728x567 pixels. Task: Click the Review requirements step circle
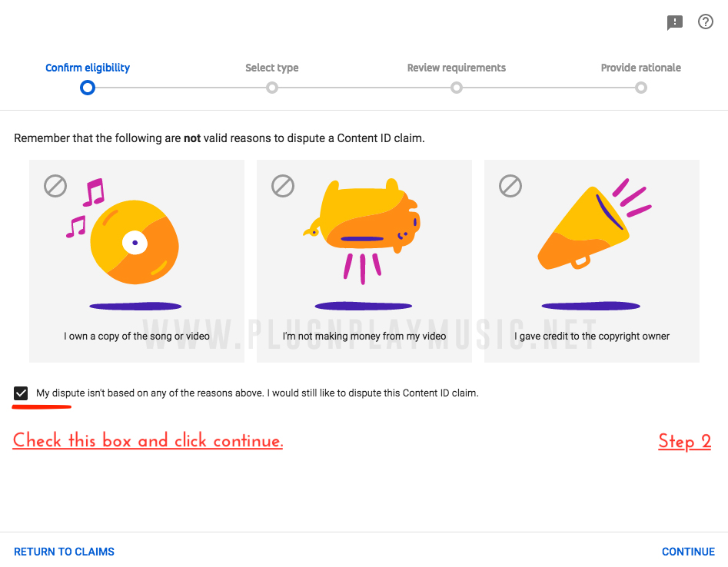point(457,88)
